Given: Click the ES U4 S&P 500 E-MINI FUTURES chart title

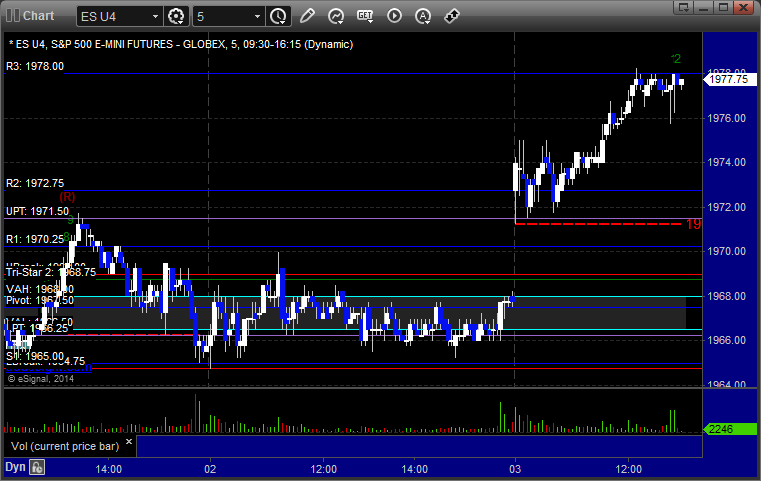Looking at the screenshot, I should tap(181, 44).
